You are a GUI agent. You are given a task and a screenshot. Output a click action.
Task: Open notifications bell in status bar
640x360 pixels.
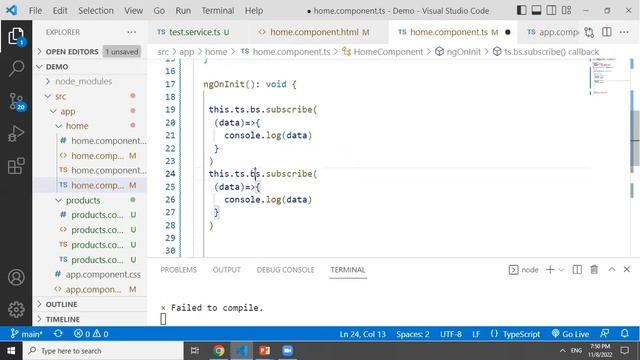coord(624,334)
